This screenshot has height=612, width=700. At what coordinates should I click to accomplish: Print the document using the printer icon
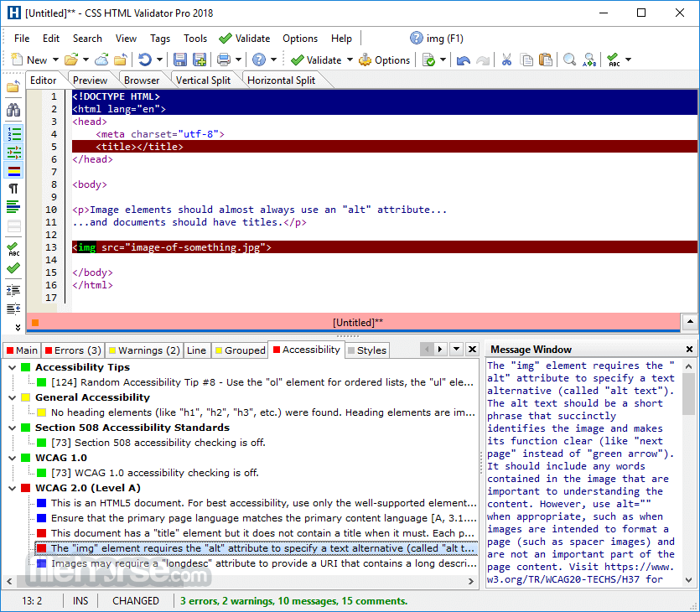click(225, 60)
